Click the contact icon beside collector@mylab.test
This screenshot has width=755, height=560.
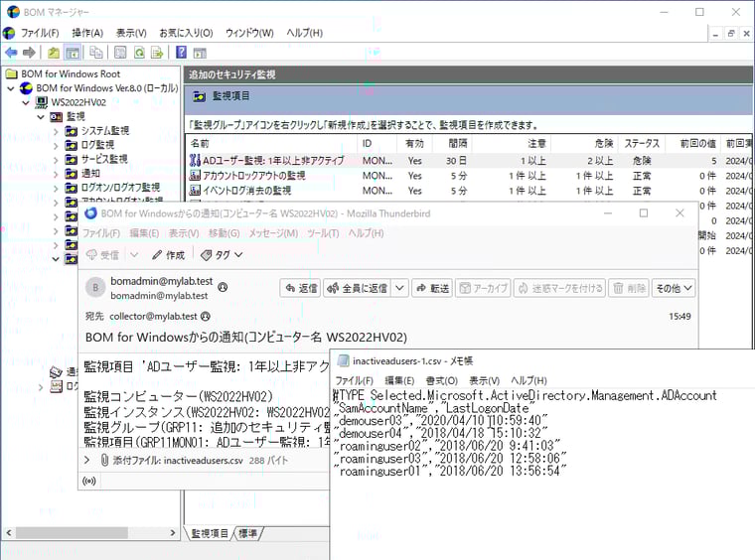205,316
